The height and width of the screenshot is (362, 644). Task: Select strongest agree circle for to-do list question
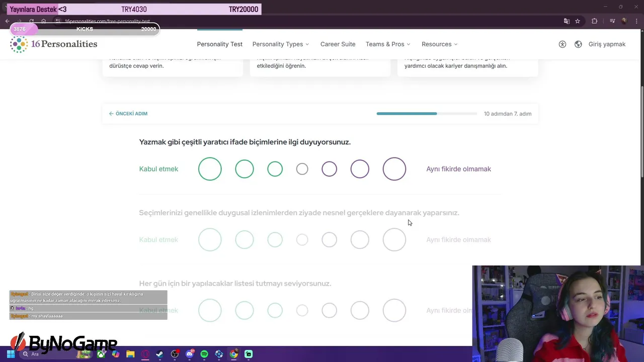point(210,310)
